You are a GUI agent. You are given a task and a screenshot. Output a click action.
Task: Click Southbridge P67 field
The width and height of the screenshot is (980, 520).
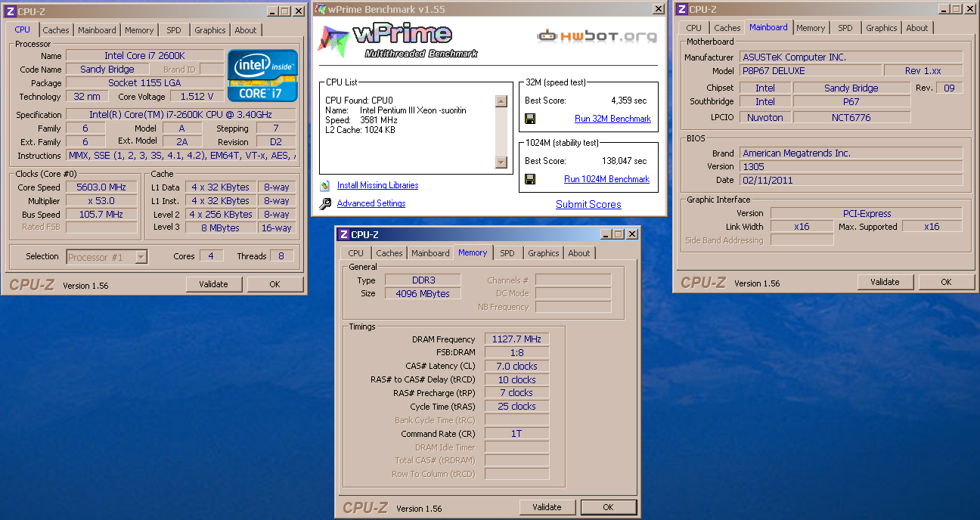[851, 101]
